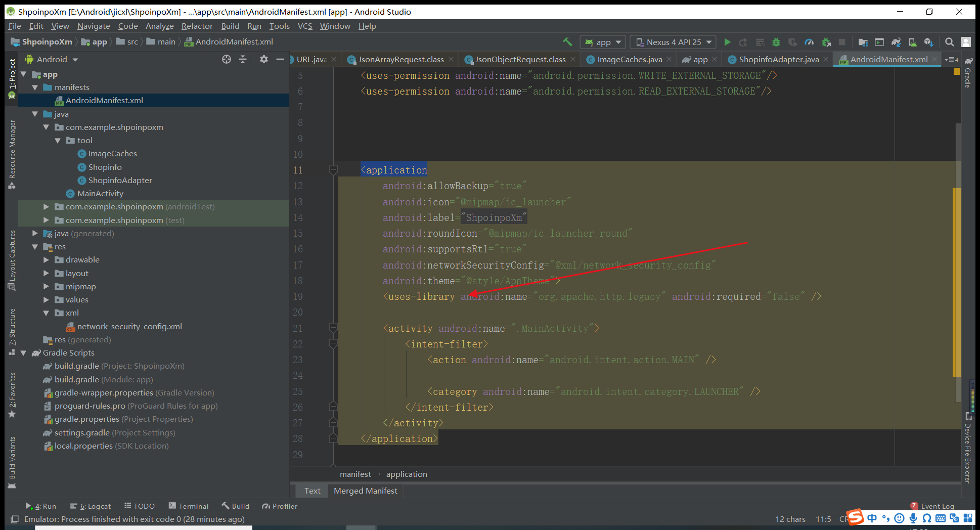Open the Run Configurations dialog icon
The width and height of the screenshot is (980, 530).
click(879, 42)
